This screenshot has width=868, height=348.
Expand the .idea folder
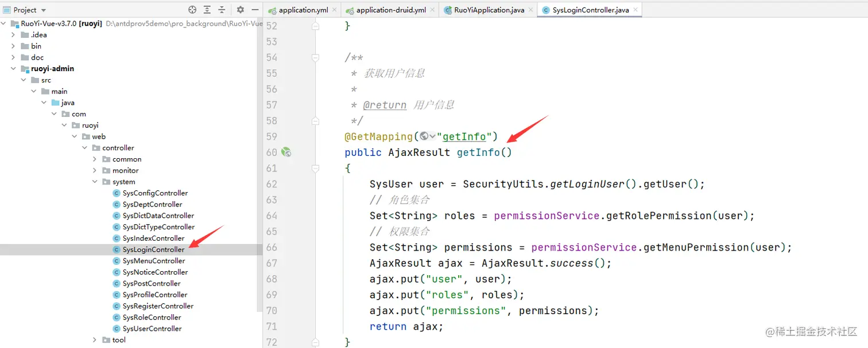point(13,35)
